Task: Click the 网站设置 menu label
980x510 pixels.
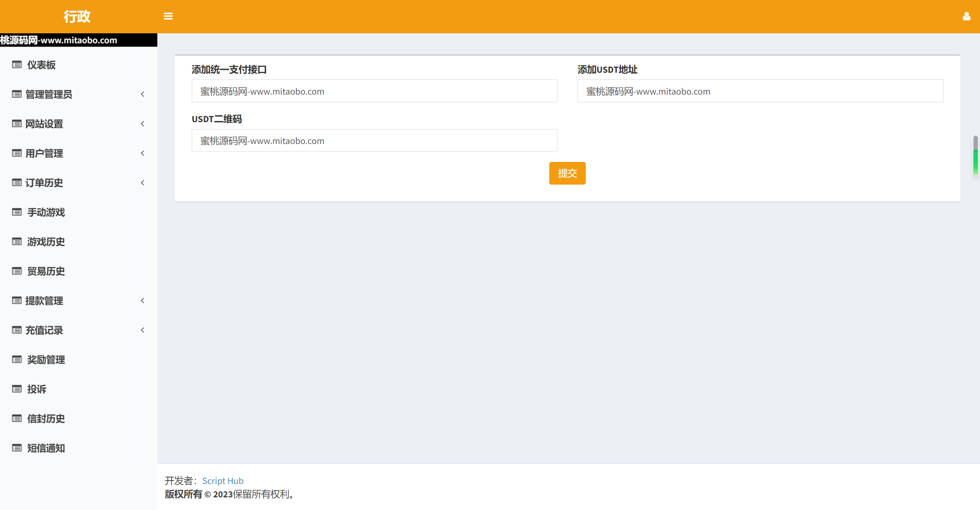Action: coord(44,124)
